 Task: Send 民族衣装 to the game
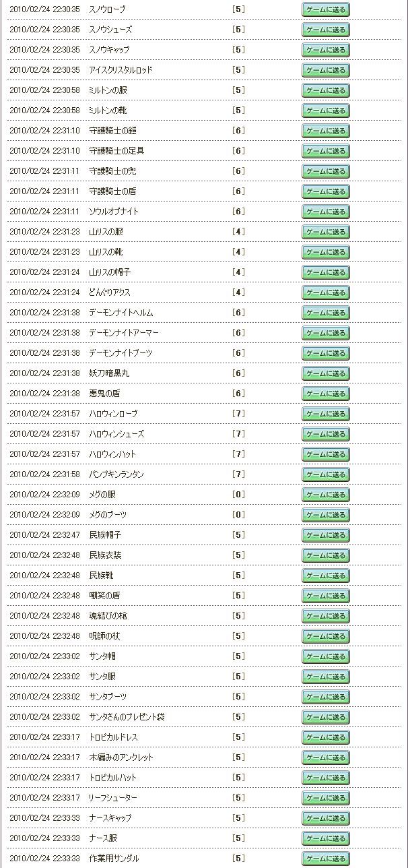click(326, 555)
